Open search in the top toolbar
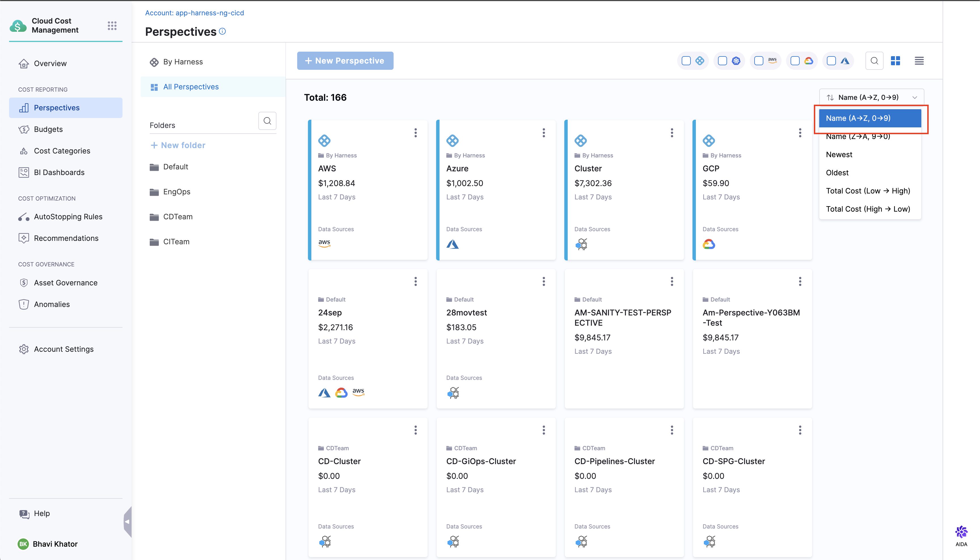 click(874, 61)
